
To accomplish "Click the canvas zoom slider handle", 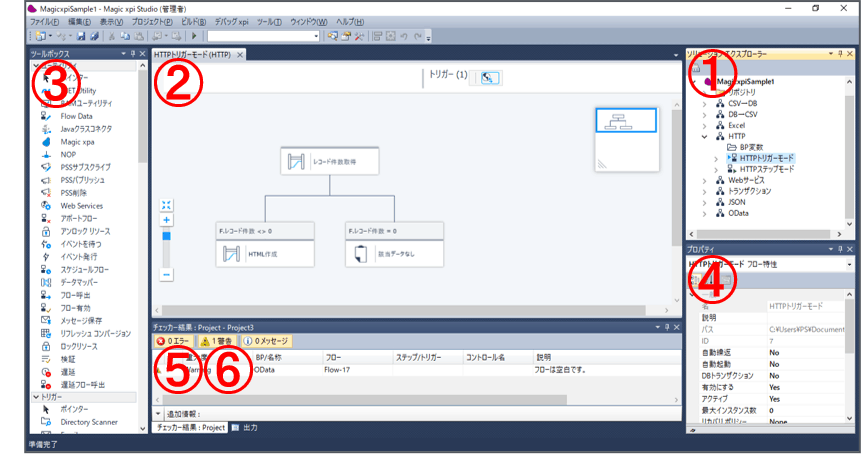I will pos(166,236).
